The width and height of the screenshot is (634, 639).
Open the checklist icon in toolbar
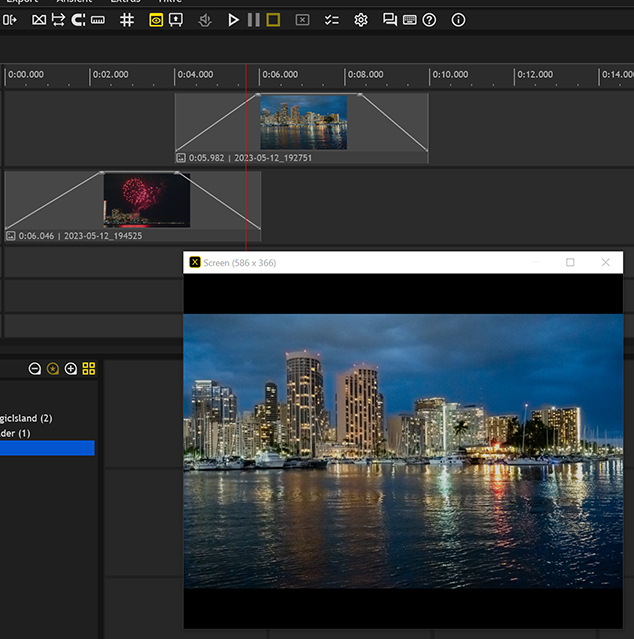tap(331, 20)
